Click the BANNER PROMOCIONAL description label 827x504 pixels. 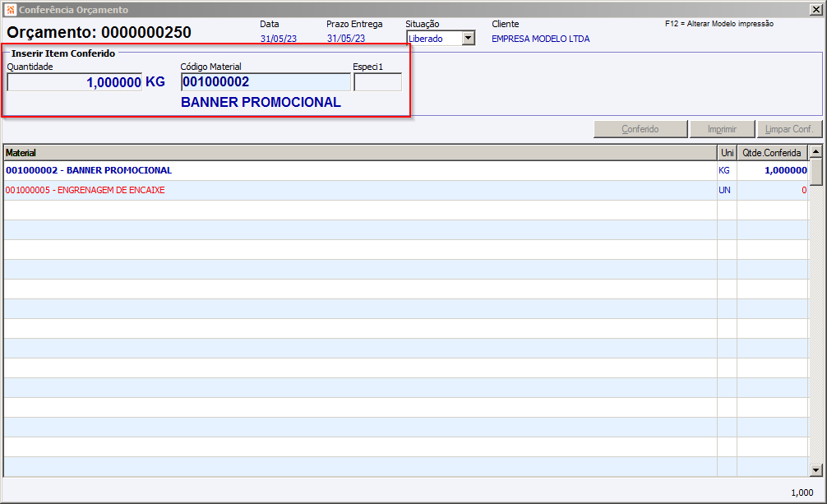[x=261, y=103]
